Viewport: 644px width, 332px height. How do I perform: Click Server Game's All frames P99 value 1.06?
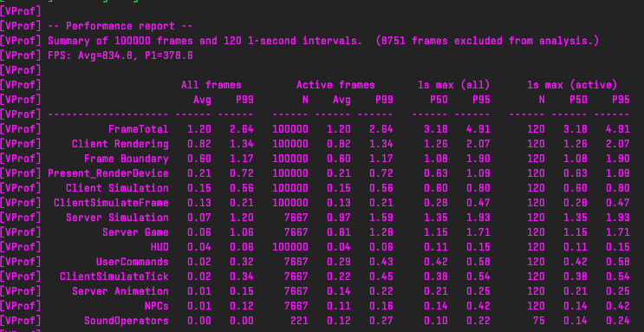click(242, 232)
